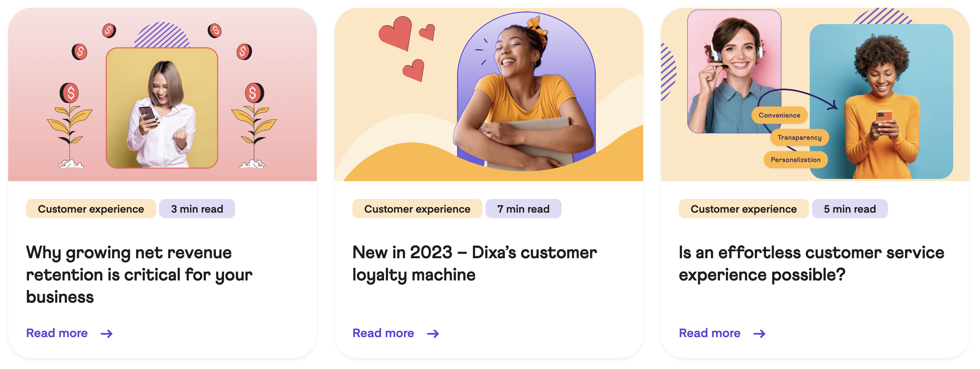The image size is (980, 369).
Task: Click the Personalization label in third illustration
Action: (x=796, y=160)
